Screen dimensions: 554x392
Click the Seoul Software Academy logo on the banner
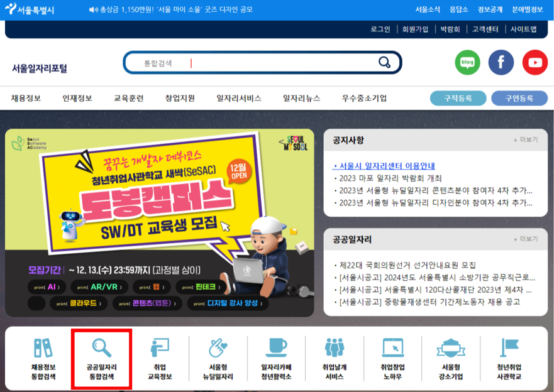(29, 143)
